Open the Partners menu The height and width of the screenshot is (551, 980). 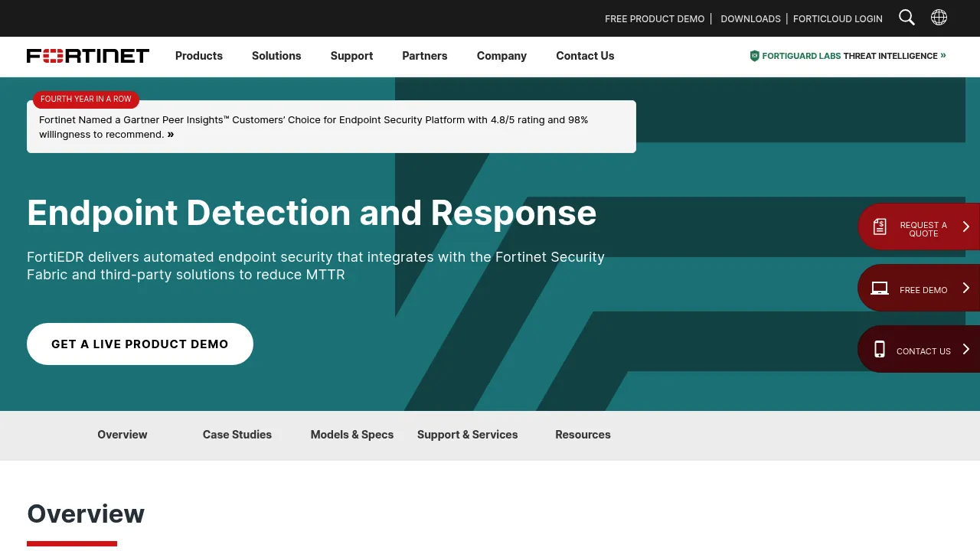pyautogui.click(x=425, y=56)
